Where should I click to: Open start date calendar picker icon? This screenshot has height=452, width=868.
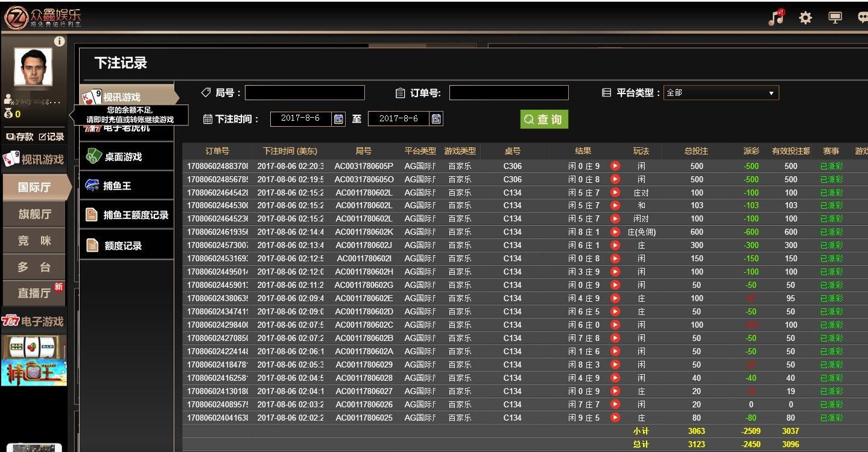tap(338, 119)
